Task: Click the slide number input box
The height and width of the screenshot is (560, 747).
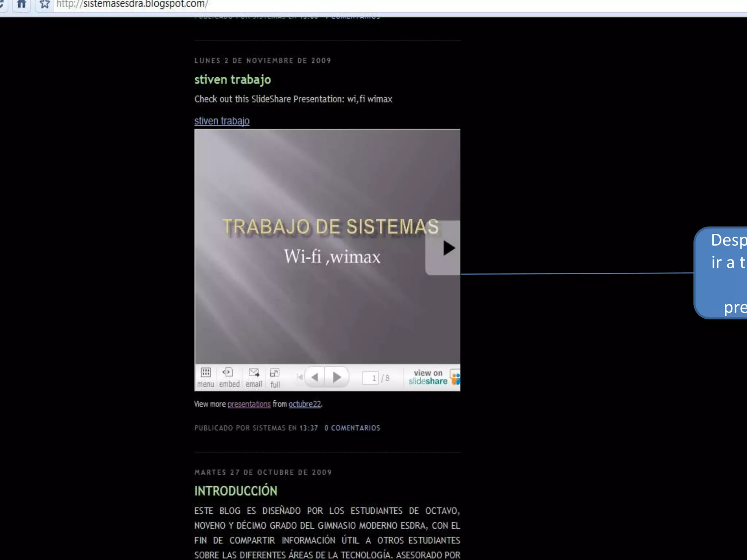Action: click(371, 378)
